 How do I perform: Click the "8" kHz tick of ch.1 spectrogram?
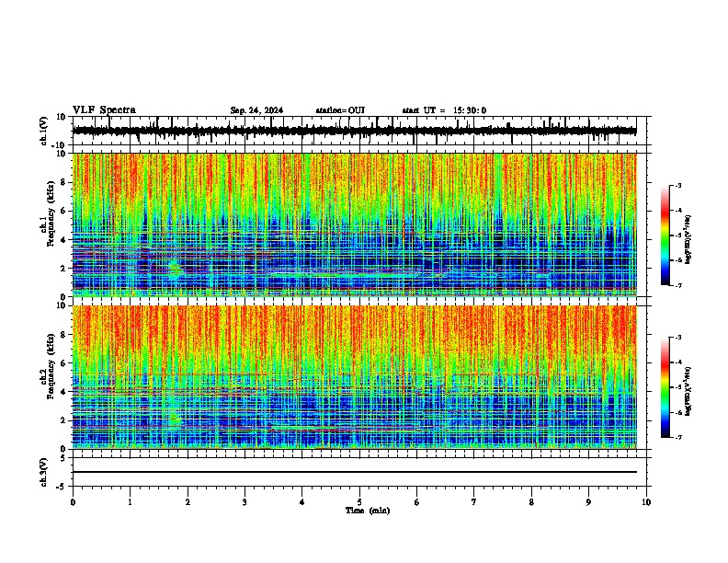63,182
